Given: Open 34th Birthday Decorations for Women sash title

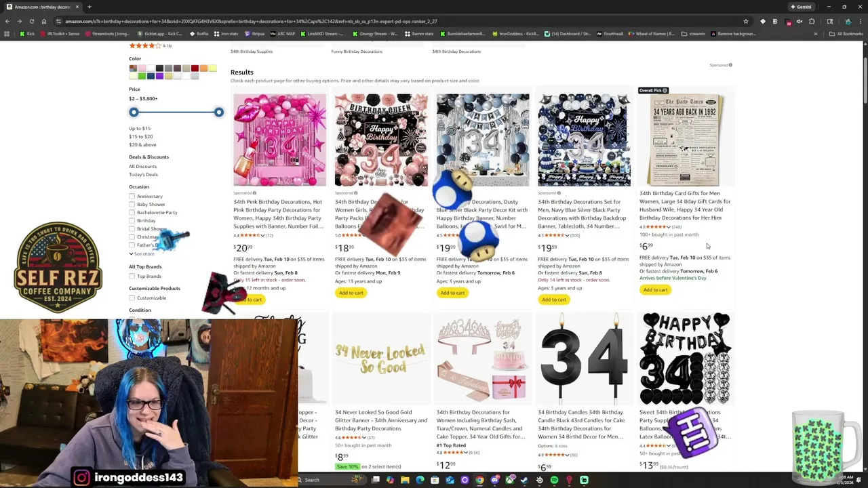Looking at the screenshot, I should [481, 424].
